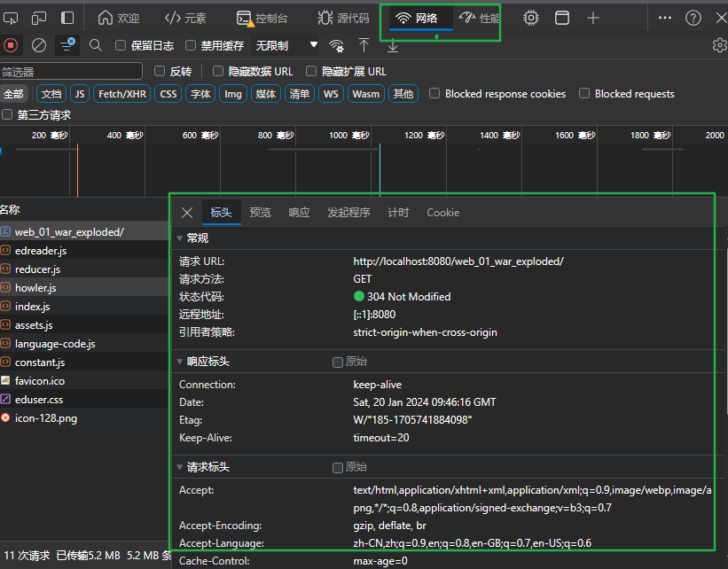
Task: Open the 计时 timing tab
Action: (x=398, y=213)
